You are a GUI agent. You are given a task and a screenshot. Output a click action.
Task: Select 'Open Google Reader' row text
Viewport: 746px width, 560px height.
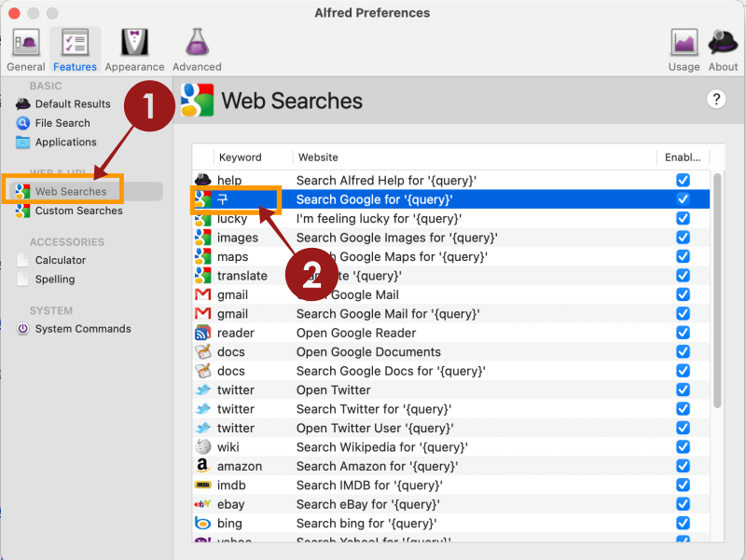coord(356,333)
